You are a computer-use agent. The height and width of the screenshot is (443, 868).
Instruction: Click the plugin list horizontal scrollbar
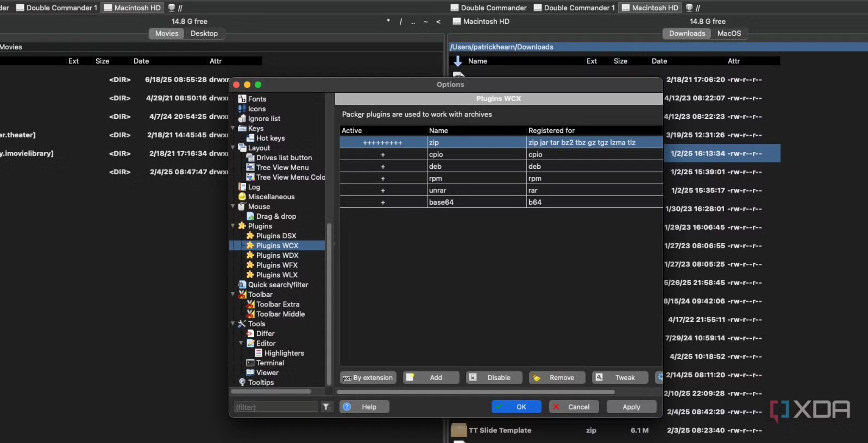[476, 392]
